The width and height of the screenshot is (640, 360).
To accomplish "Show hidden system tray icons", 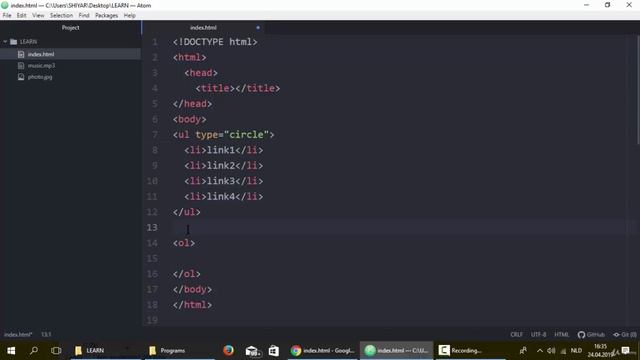I will [540, 351].
